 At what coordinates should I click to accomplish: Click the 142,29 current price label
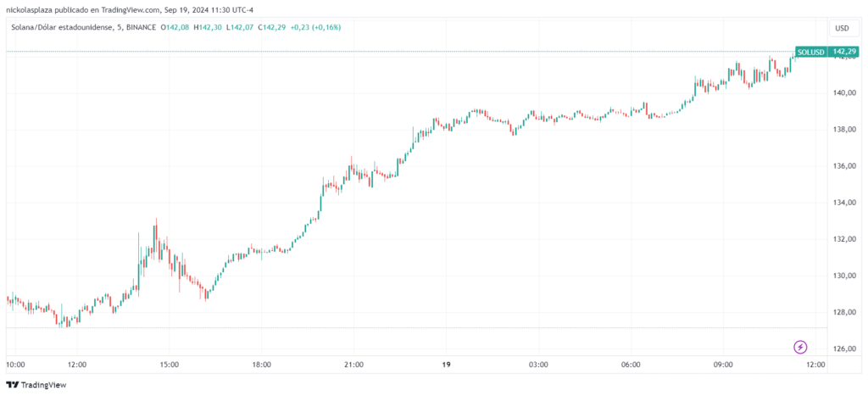845,52
